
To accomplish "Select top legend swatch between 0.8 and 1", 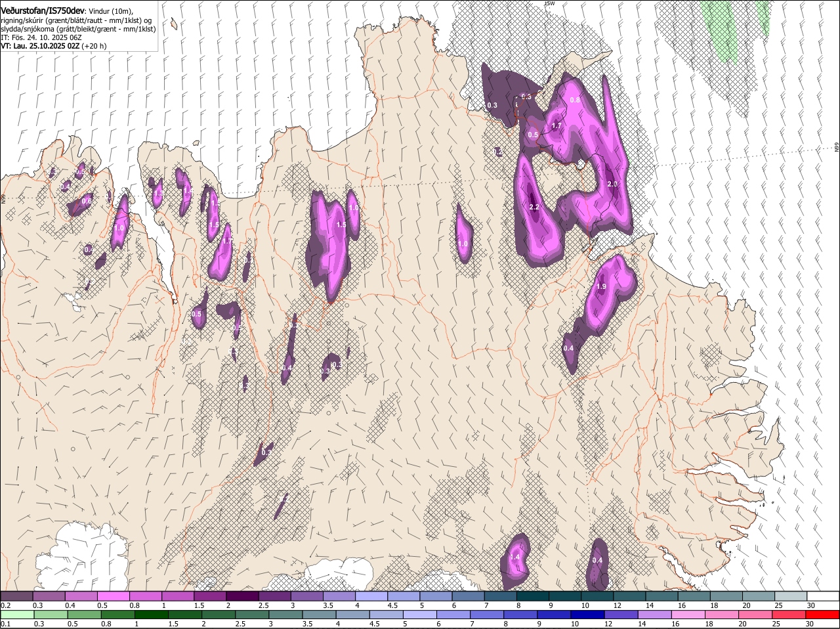I will [x=145, y=596].
